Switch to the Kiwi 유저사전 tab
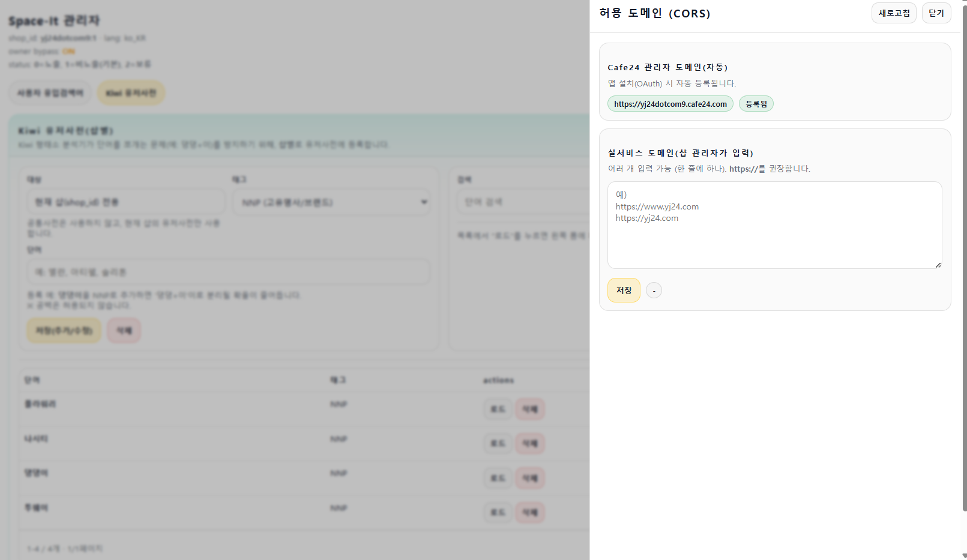Viewport: 967px width, 560px height. [131, 93]
